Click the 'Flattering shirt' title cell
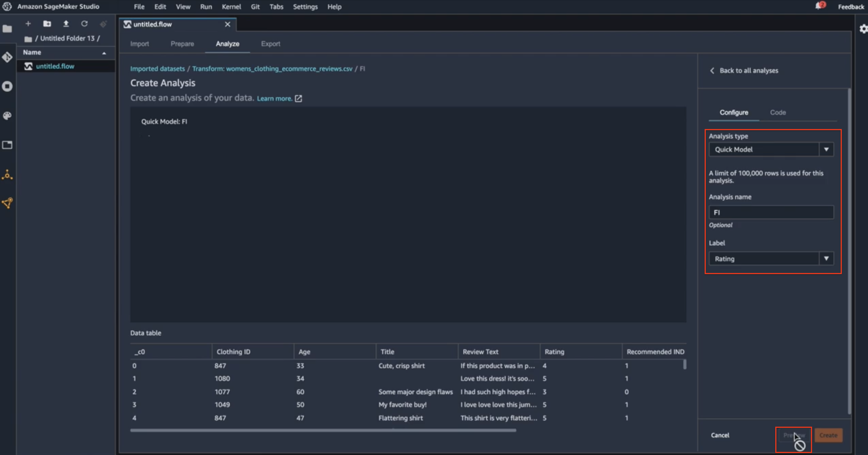 400,418
